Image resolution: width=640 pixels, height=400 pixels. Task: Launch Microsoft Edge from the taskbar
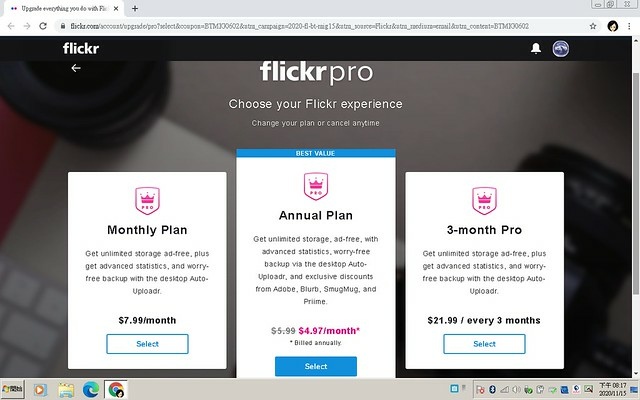91,390
